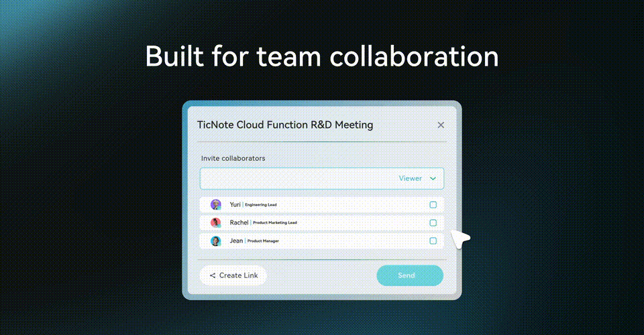644x335 pixels.
Task: Expand the chevron arrow beside Viewer
Action: click(x=433, y=179)
